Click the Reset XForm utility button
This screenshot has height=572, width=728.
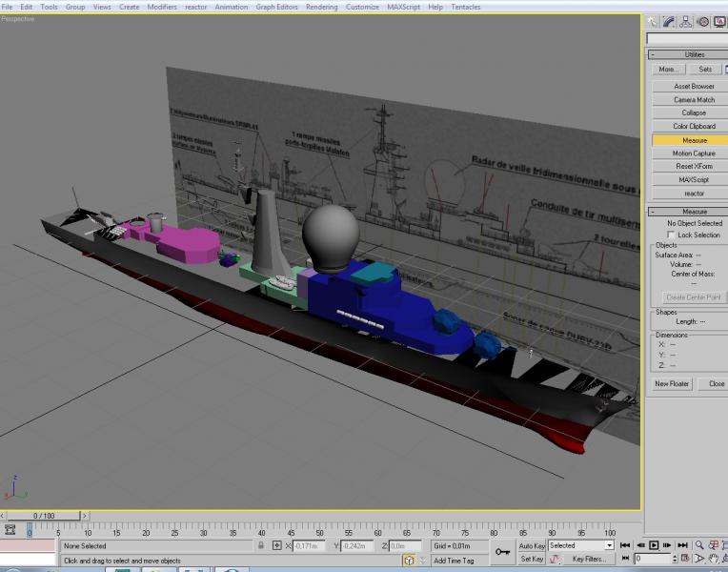coord(694,166)
